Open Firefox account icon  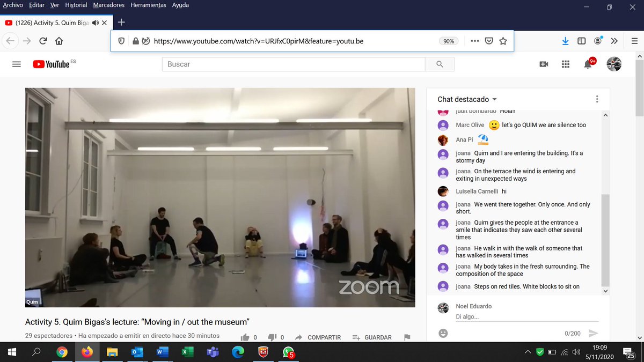point(598,41)
